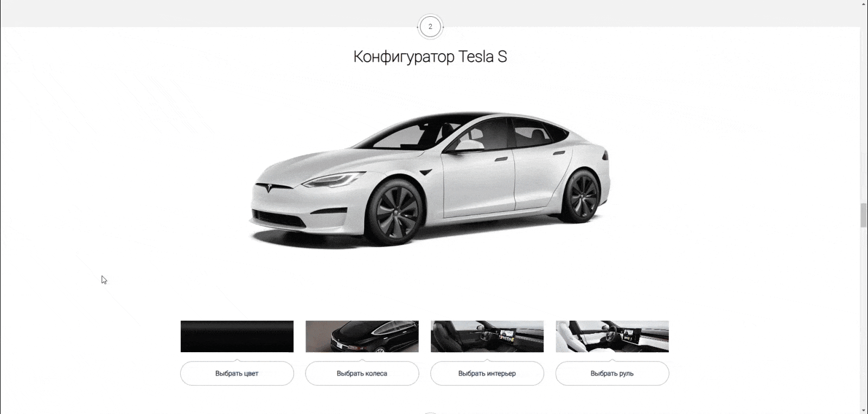Select the black car wheels thumbnail
This screenshot has height=414, width=868.
pyautogui.click(x=362, y=337)
